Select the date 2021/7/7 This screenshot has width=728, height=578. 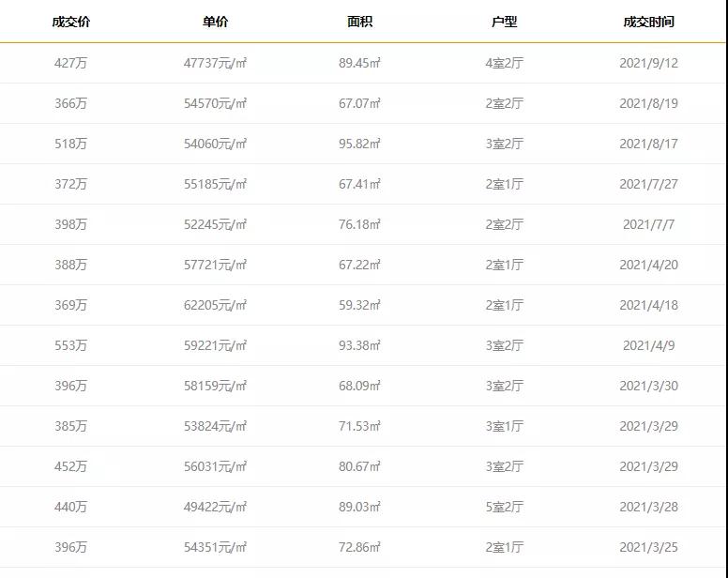click(x=648, y=224)
